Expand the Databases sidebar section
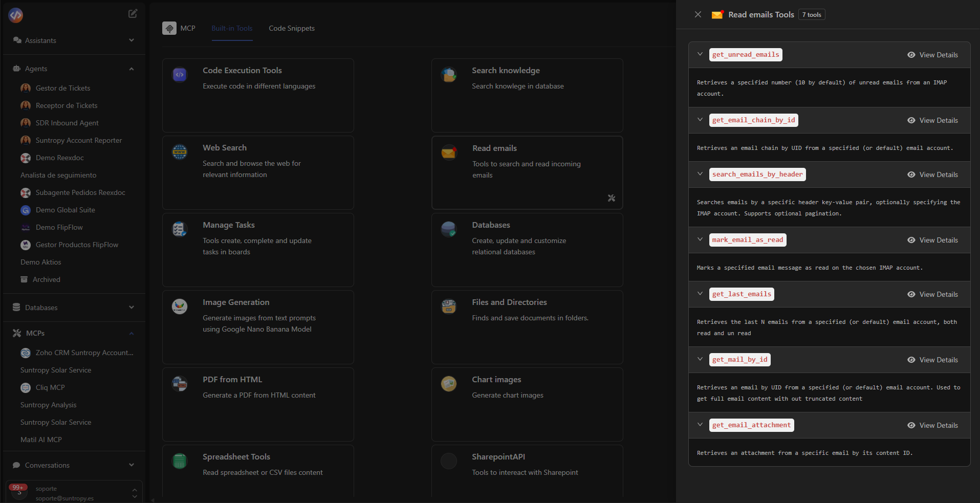 [x=132, y=308]
